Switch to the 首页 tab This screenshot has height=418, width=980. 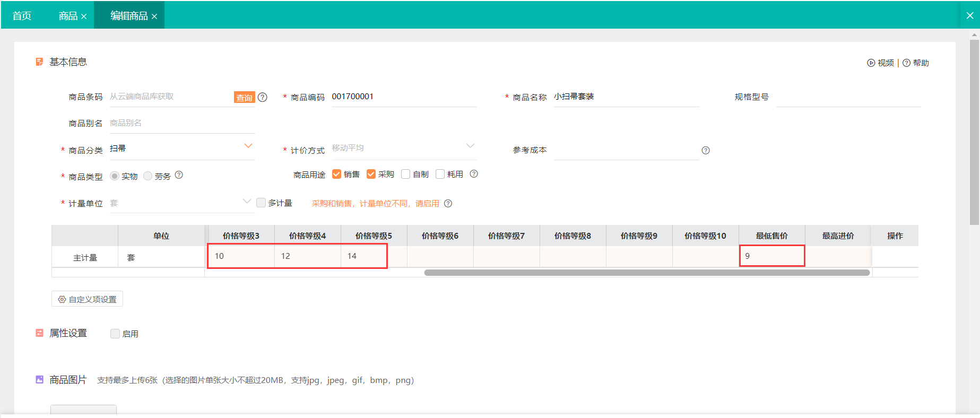(22, 15)
